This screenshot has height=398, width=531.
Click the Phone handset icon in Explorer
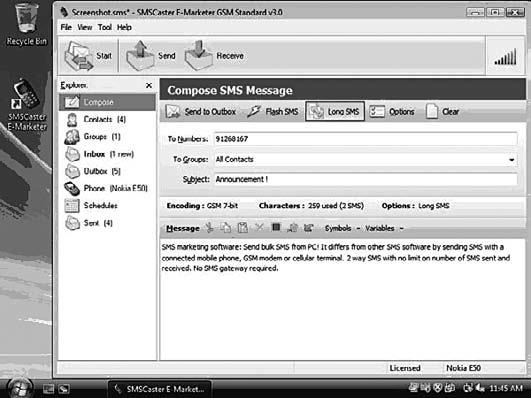click(x=72, y=189)
